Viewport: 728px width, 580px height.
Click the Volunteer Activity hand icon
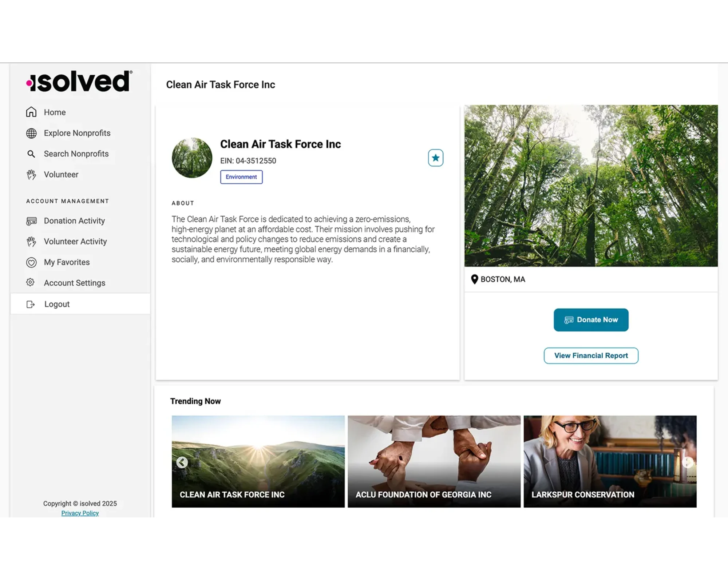pyautogui.click(x=31, y=241)
